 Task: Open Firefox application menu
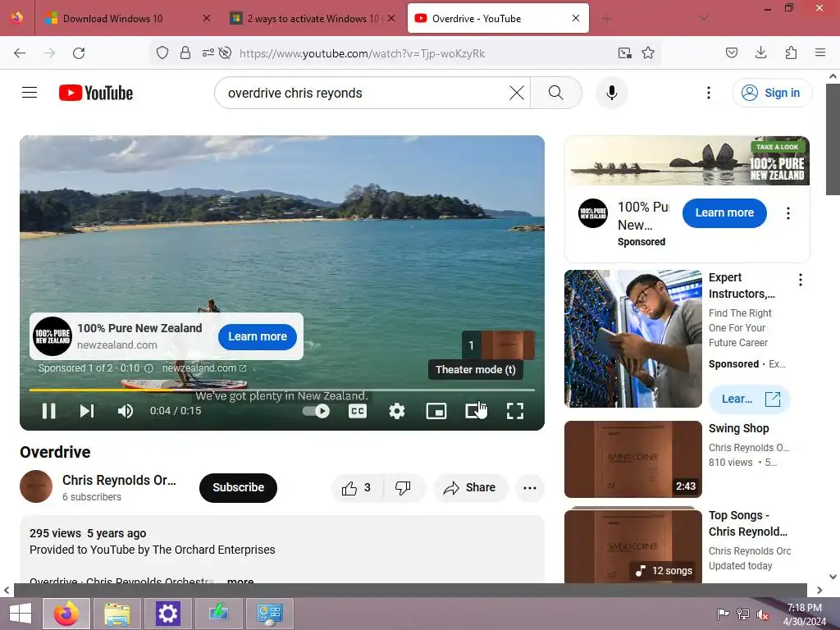coord(820,52)
